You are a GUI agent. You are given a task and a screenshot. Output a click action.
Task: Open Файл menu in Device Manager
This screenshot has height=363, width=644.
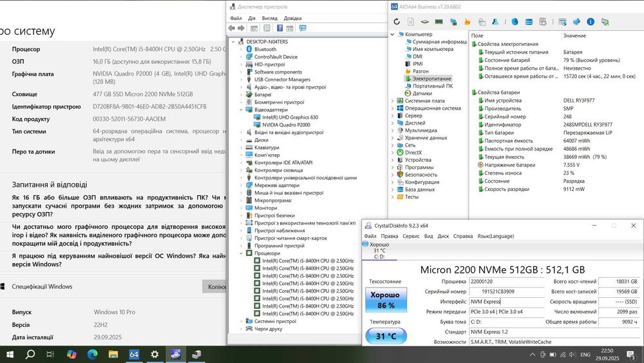[x=236, y=18]
